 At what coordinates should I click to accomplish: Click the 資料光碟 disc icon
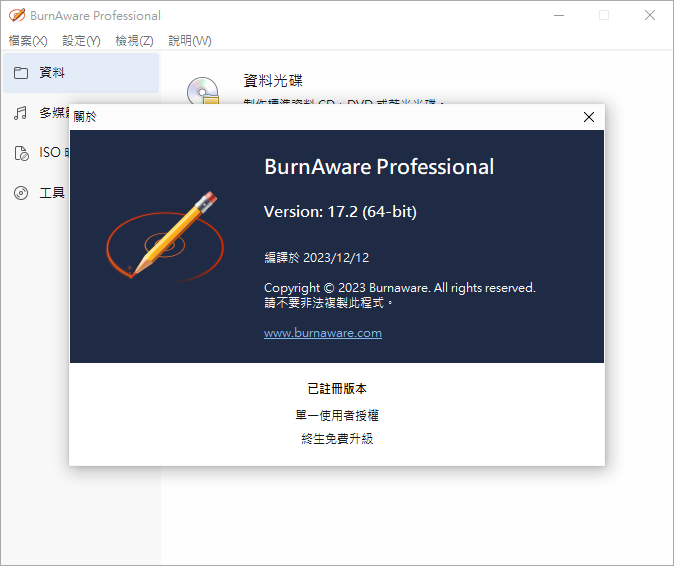pos(202,91)
